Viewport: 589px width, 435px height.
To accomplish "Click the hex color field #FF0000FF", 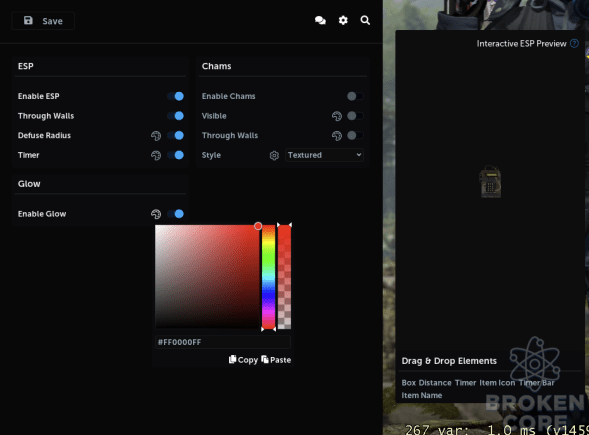I will (223, 342).
